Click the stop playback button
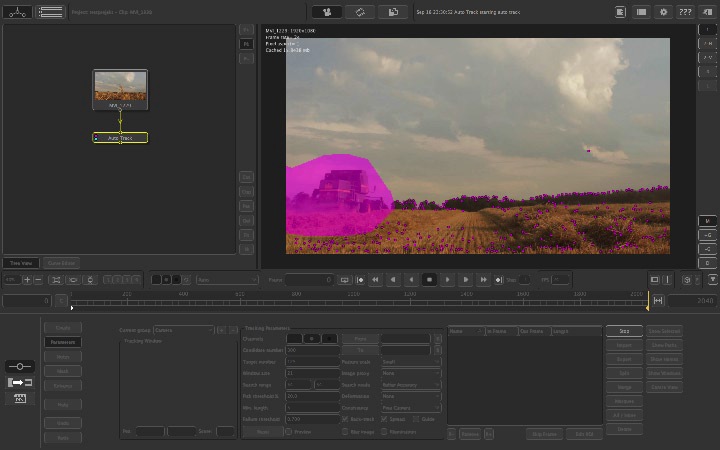The height and width of the screenshot is (450, 720). [x=429, y=280]
